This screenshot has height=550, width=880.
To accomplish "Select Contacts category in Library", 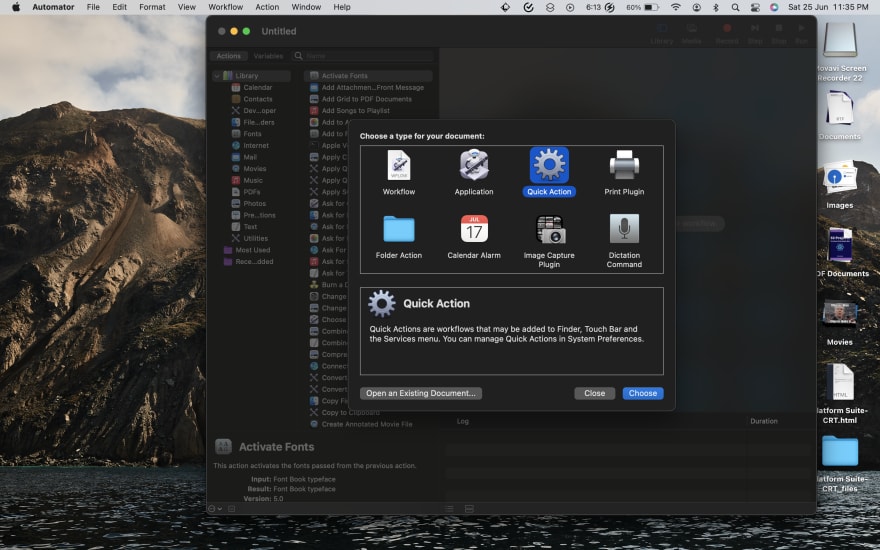I will click(x=252, y=99).
